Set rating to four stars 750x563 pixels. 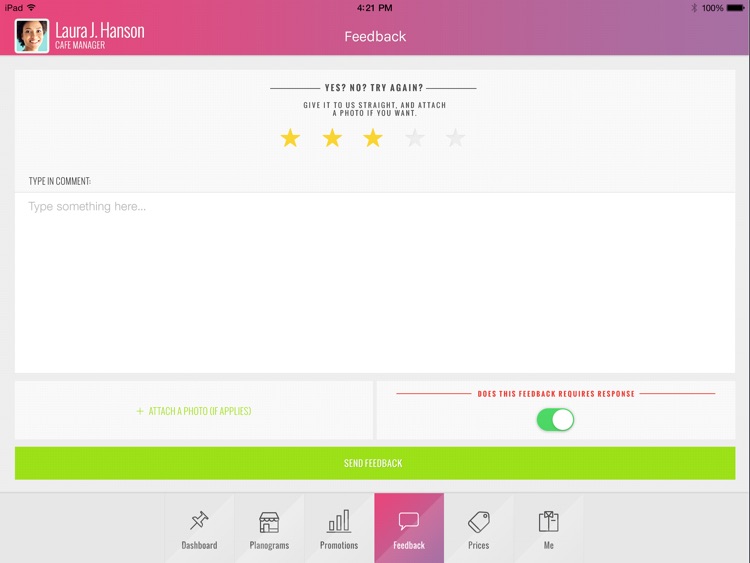click(415, 138)
